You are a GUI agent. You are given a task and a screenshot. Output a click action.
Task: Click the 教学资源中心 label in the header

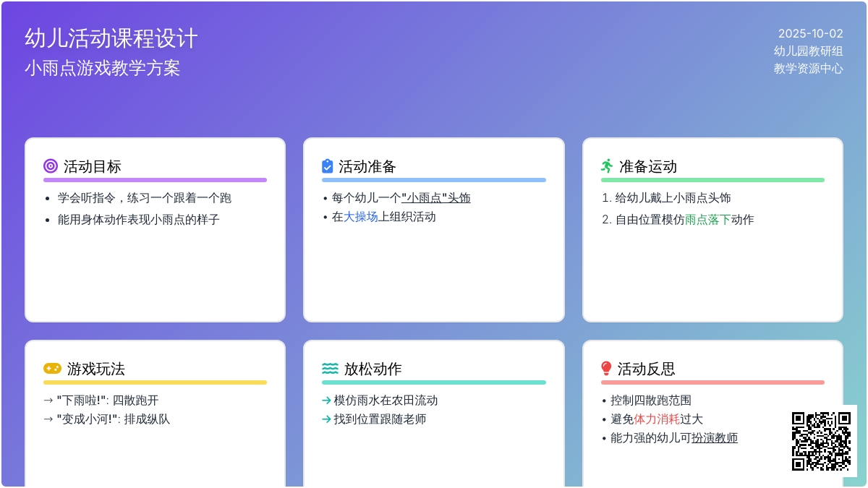point(808,69)
